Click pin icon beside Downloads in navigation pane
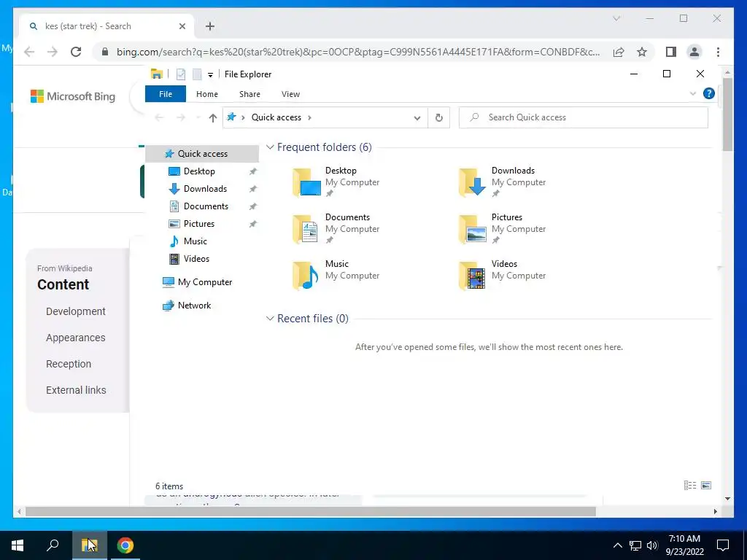Viewport: 747px width, 560px height. [253, 189]
